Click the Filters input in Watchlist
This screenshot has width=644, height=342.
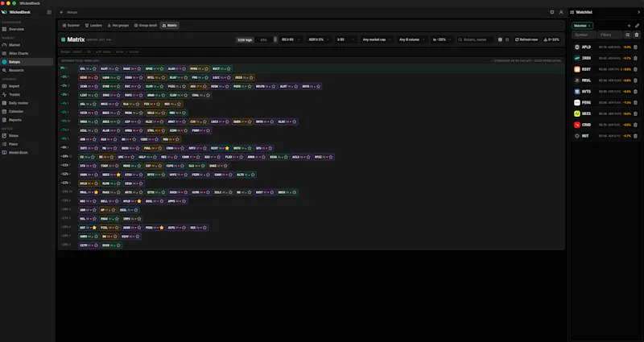609,35
